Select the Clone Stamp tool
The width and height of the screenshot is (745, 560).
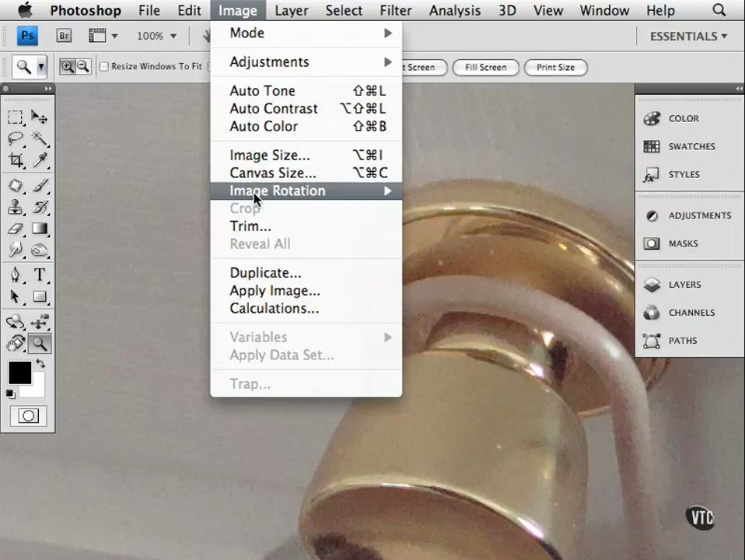(x=16, y=207)
